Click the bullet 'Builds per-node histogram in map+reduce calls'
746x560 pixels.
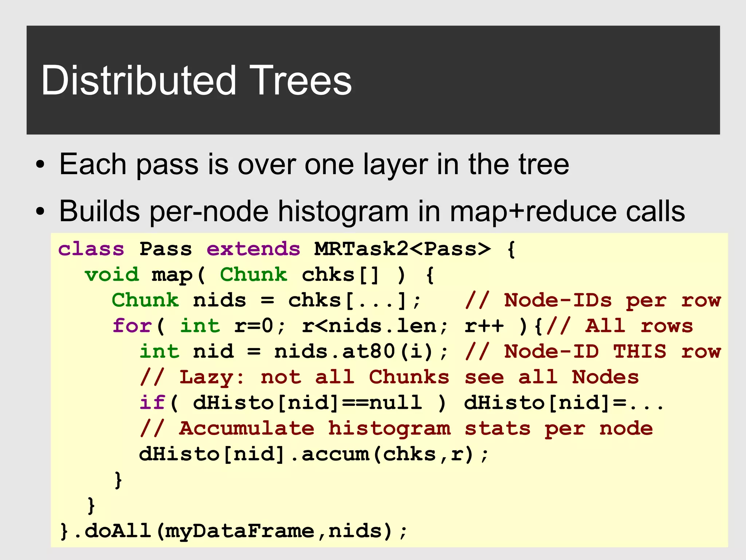tap(372, 211)
